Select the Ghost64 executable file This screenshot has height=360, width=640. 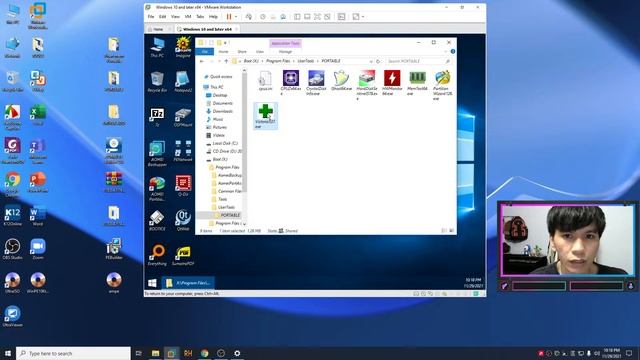tap(341, 81)
